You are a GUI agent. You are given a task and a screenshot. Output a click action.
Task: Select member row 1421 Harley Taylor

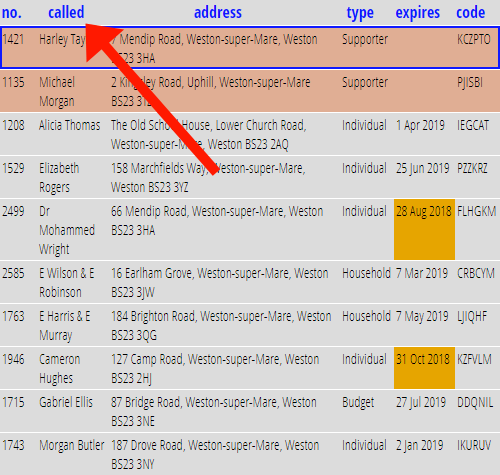[250, 48]
